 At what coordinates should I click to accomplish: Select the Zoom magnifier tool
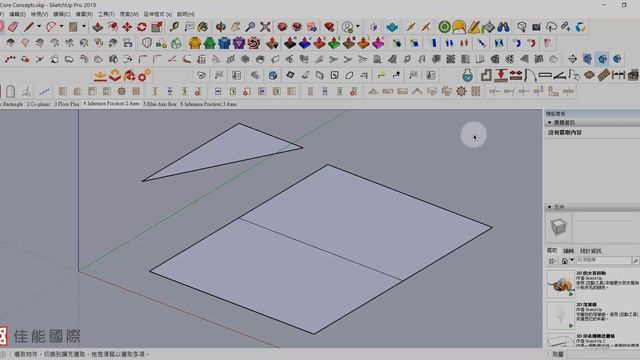tap(250, 27)
